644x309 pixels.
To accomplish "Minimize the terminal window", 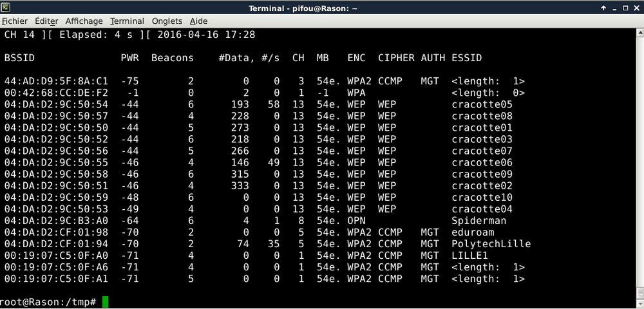I will click(x=614, y=8).
